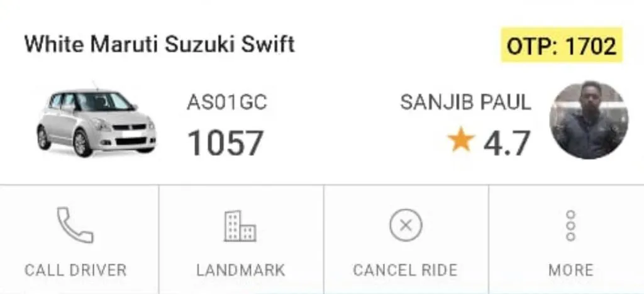Viewport: 644px width, 294px height.
Task: Open the three-dot More icon
Action: [x=570, y=226]
